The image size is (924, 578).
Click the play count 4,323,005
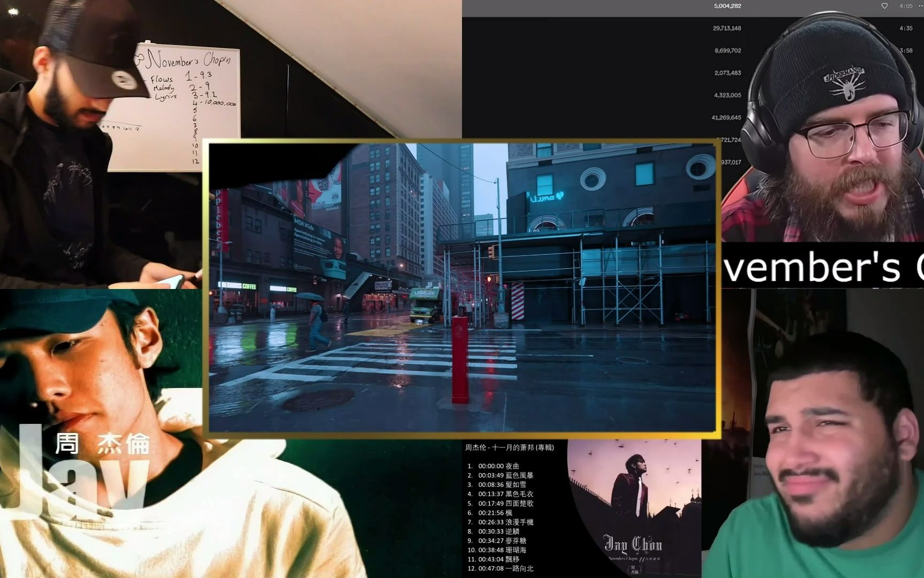point(728,95)
